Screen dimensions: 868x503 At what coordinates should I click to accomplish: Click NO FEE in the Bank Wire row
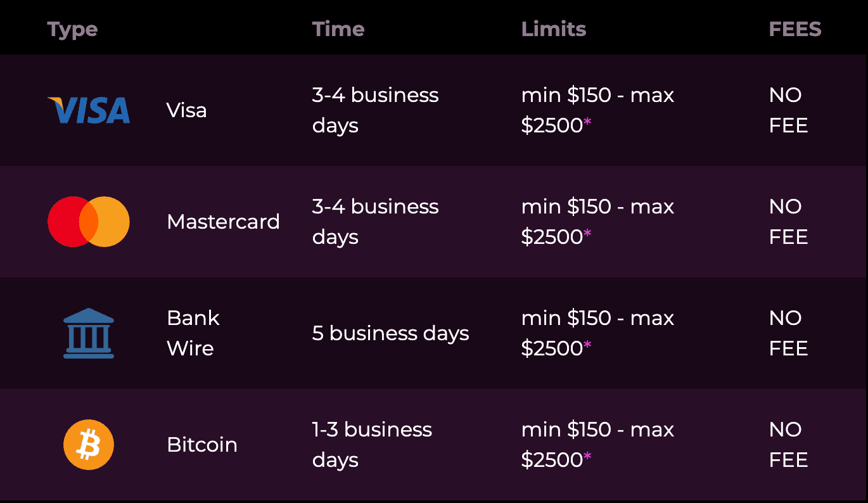coord(789,333)
